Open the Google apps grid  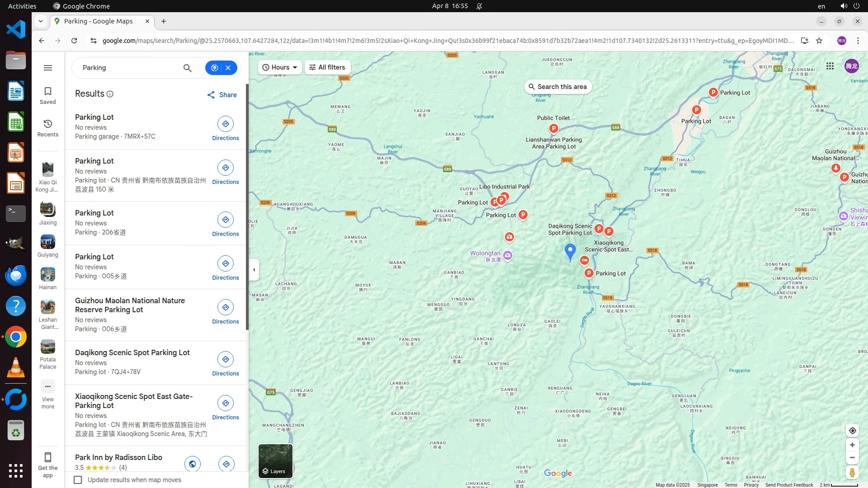(x=830, y=66)
